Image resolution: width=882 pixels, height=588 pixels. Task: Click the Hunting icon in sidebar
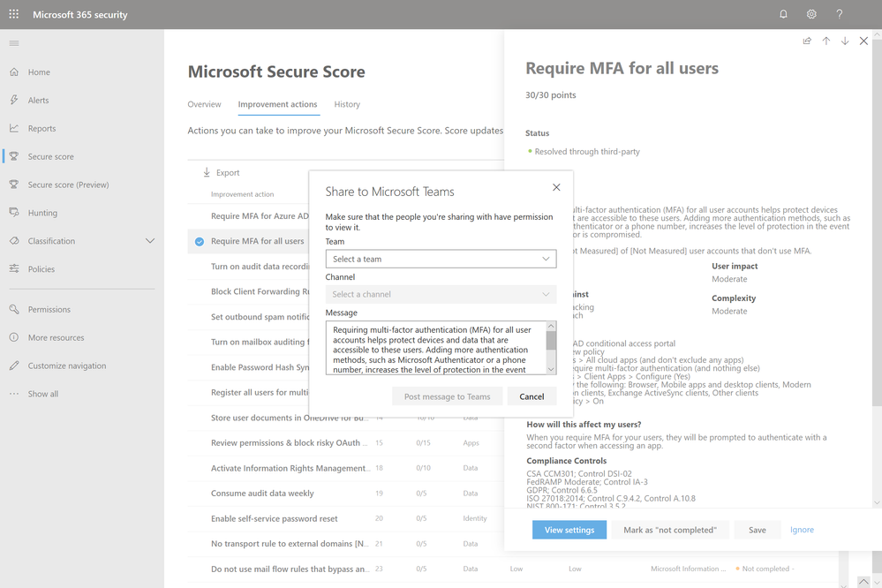point(14,213)
